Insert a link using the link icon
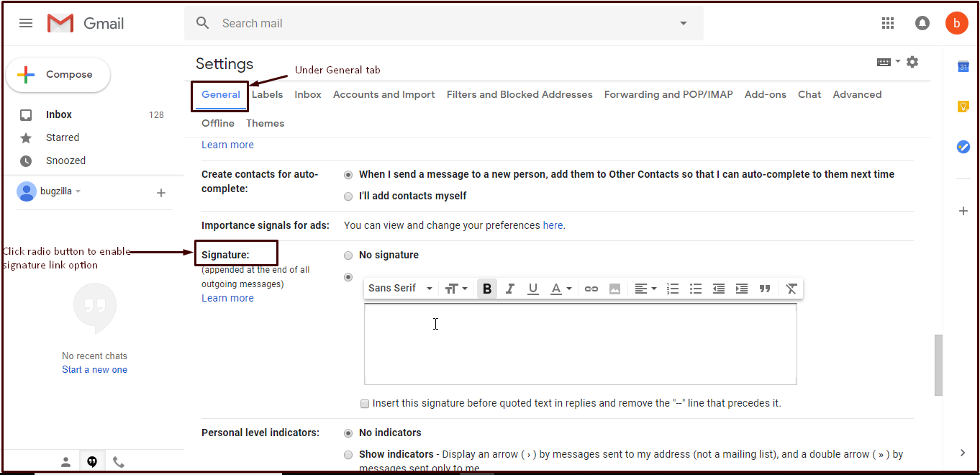This screenshot has height=475, width=980. [591, 289]
